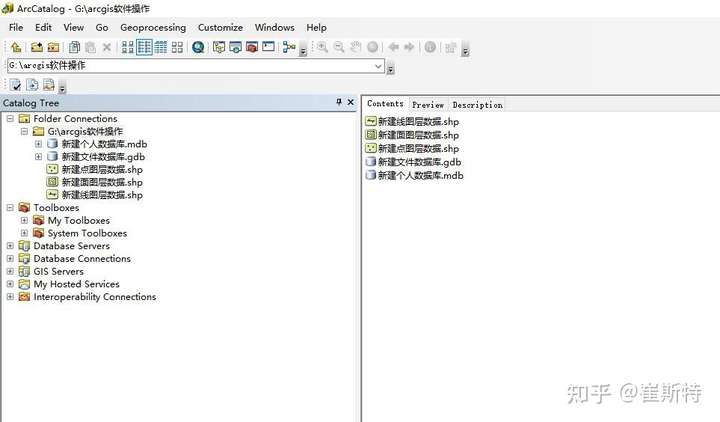Open the location path dropdown
The image size is (720, 422).
click(x=378, y=66)
